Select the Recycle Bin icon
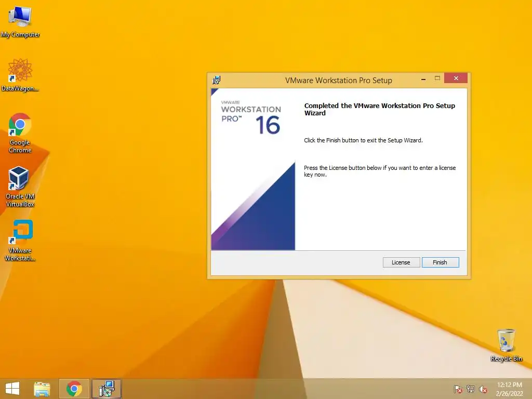The image size is (532, 399). [506, 345]
